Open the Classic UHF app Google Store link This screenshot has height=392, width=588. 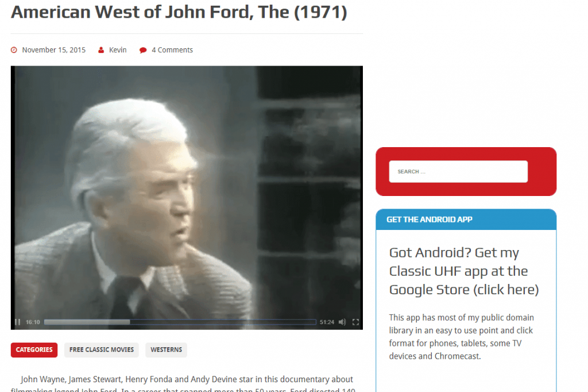[464, 271]
